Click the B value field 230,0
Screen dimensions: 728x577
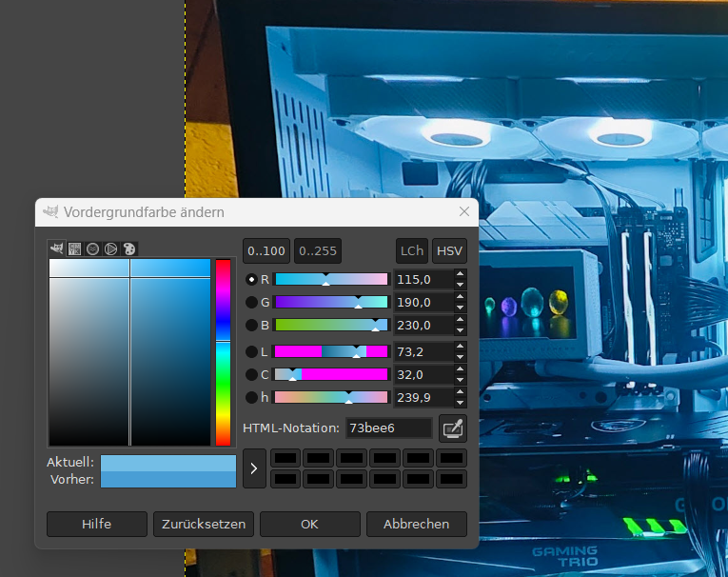[423, 326]
